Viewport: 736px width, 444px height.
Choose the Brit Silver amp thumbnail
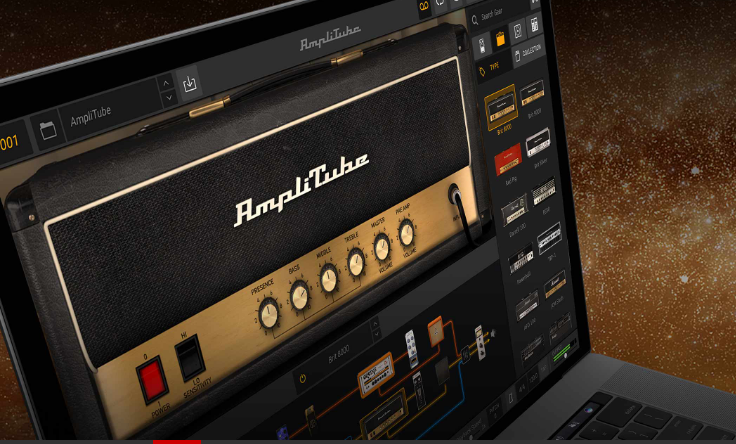538,143
